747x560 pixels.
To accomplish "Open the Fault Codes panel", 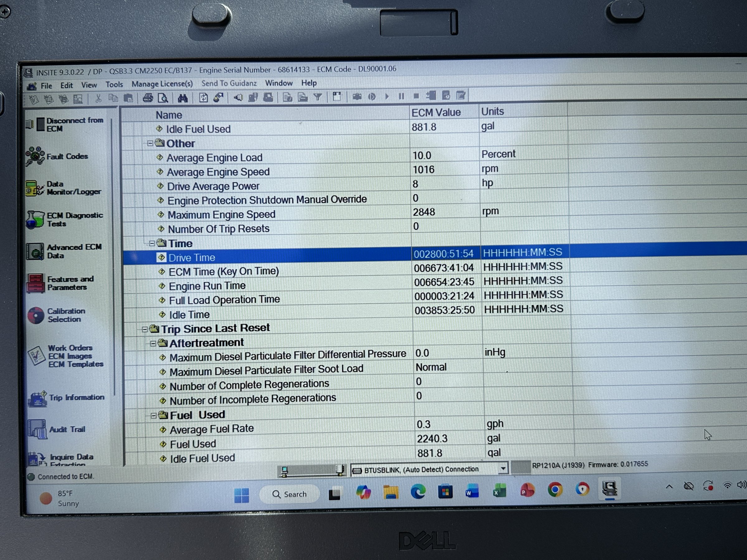I will click(57, 156).
